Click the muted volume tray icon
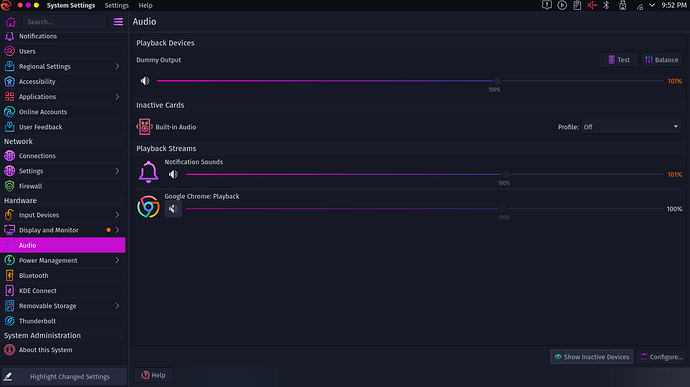 click(x=592, y=5)
